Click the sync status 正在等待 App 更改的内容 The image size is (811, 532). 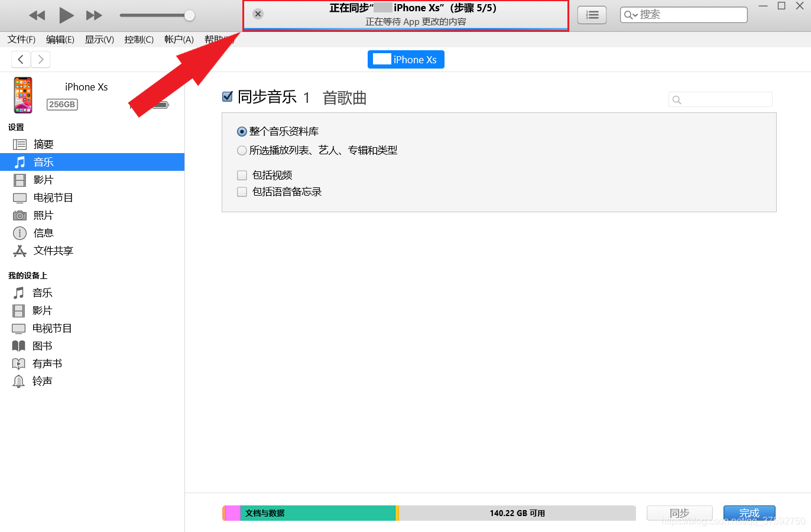tap(416, 22)
